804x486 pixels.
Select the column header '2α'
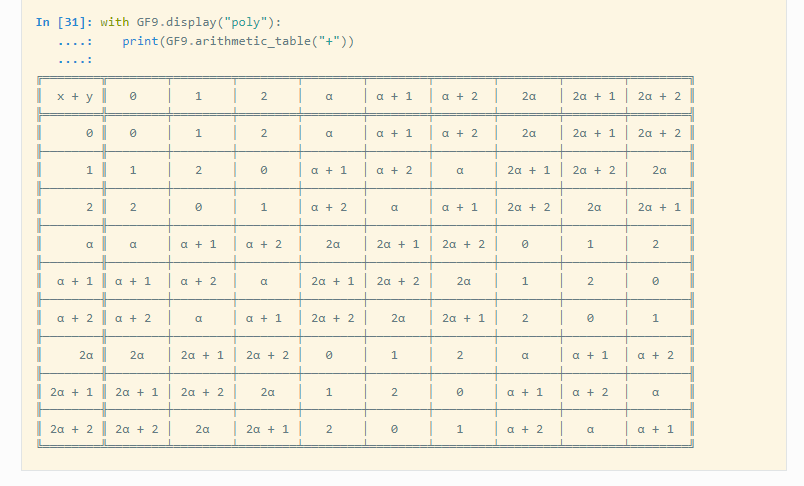pyautogui.click(x=529, y=96)
